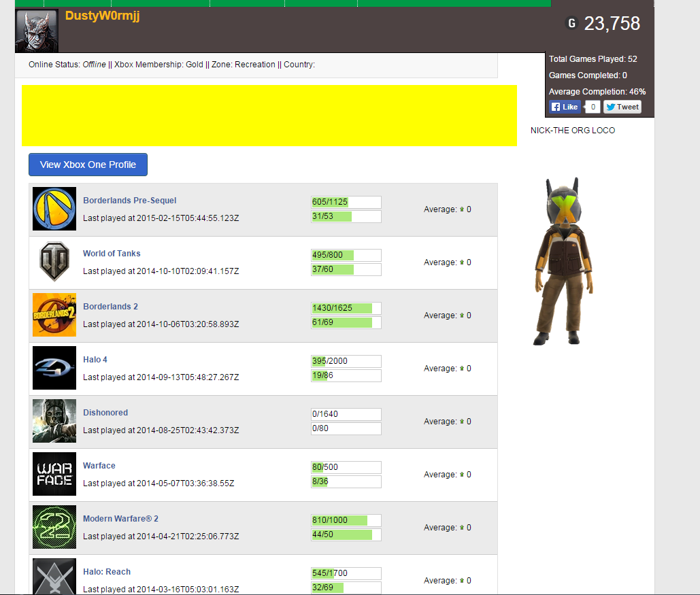This screenshot has height=595, width=700.
Task: Click the Borderlands 2 Average value
Action: pos(448,316)
